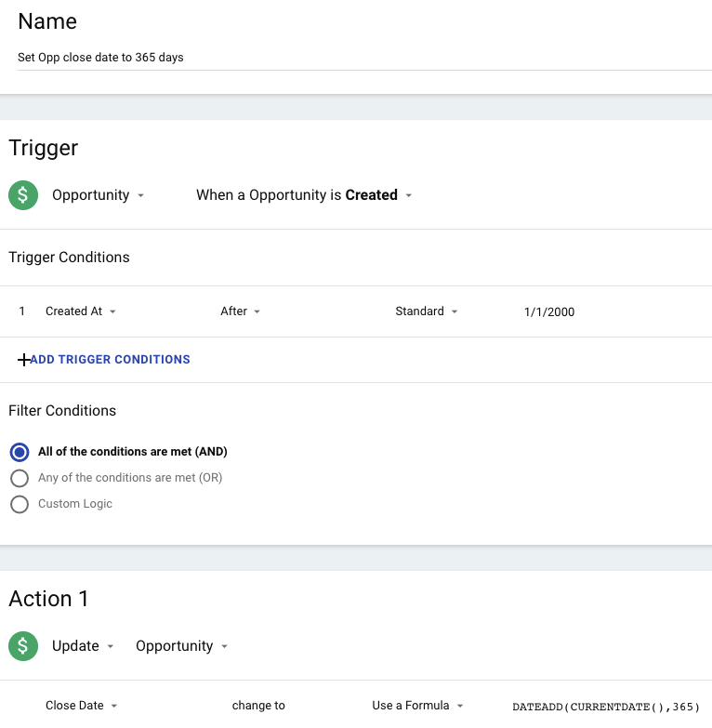712x728 pixels.
Task: Click the Trigger section heading
Action: (x=43, y=148)
